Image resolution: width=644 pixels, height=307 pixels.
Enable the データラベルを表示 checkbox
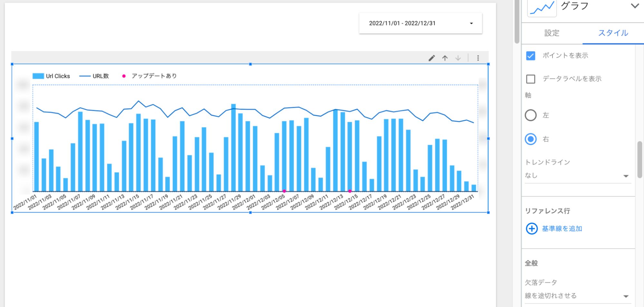tap(531, 79)
